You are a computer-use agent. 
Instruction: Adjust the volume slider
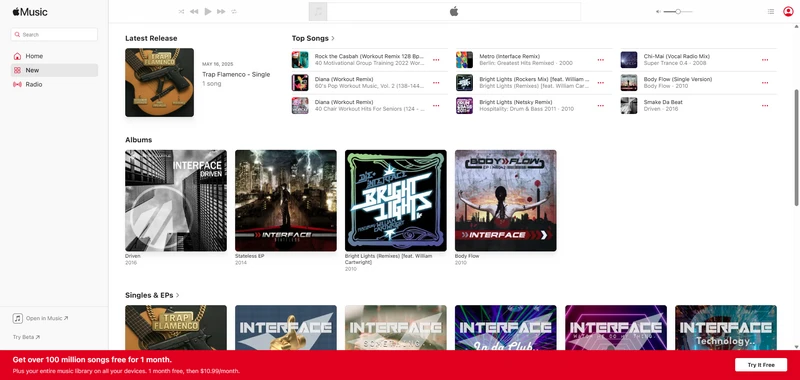pyautogui.click(x=678, y=11)
